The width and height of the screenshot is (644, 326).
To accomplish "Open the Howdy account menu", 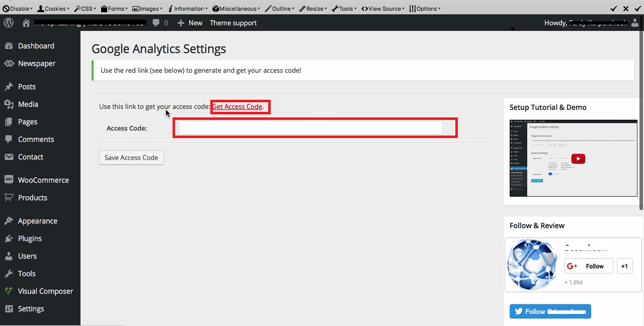I will pos(592,23).
